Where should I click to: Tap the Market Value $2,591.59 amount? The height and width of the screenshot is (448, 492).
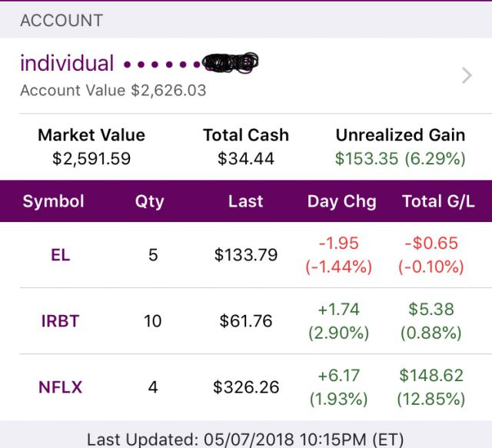[91, 158]
